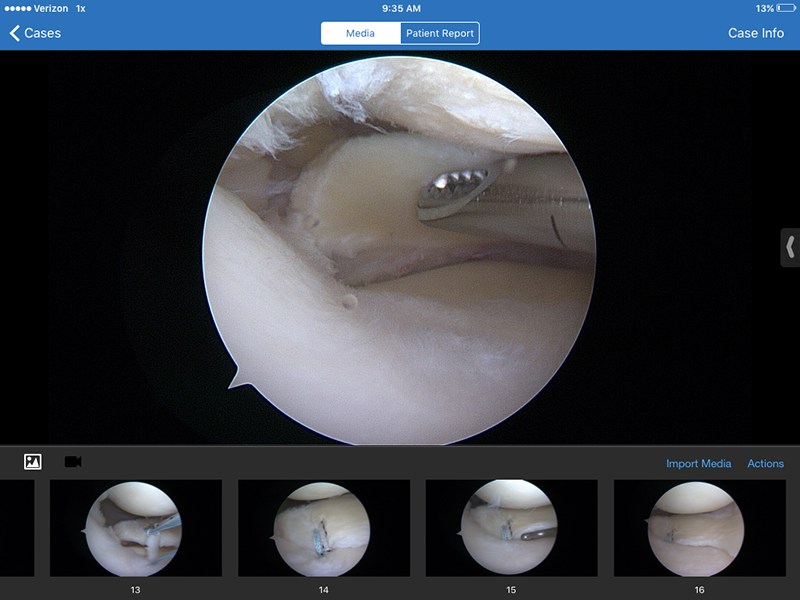Select thumbnail 14

(x=324, y=528)
